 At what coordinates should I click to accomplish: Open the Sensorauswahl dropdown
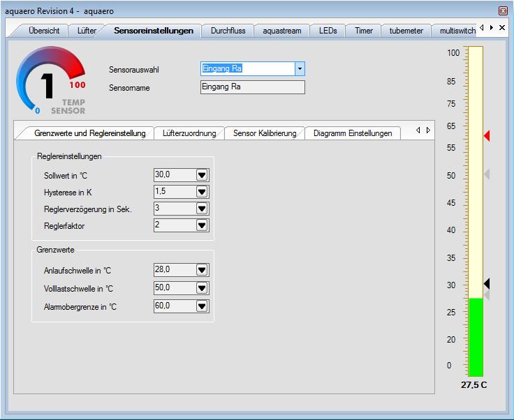tap(300, 69)
